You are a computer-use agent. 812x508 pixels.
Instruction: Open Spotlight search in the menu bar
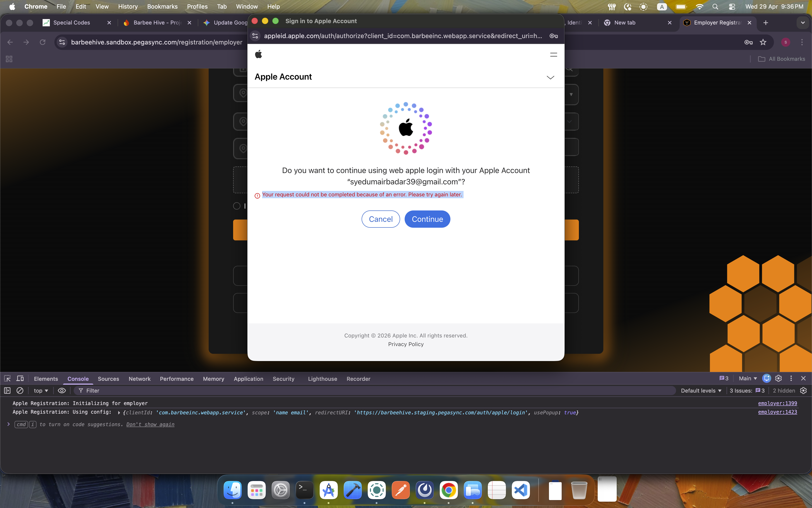click(715, 7)
